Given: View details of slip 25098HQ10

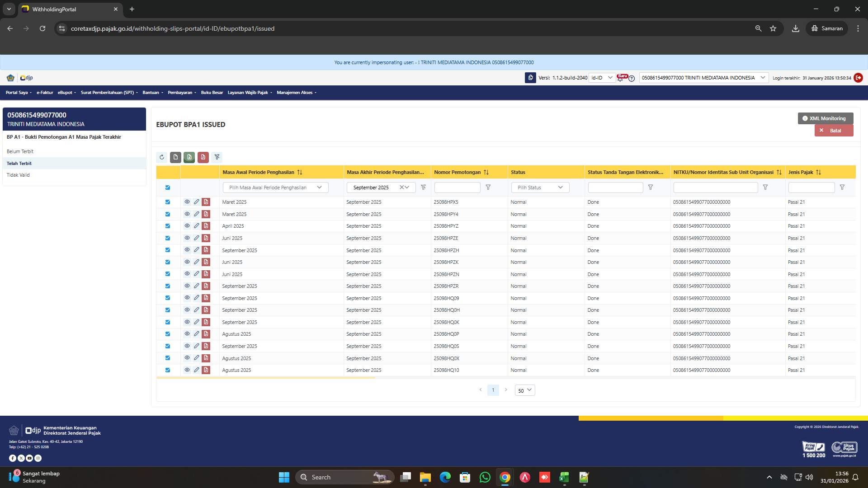Looking at the screenshot, I should point(187,370).
